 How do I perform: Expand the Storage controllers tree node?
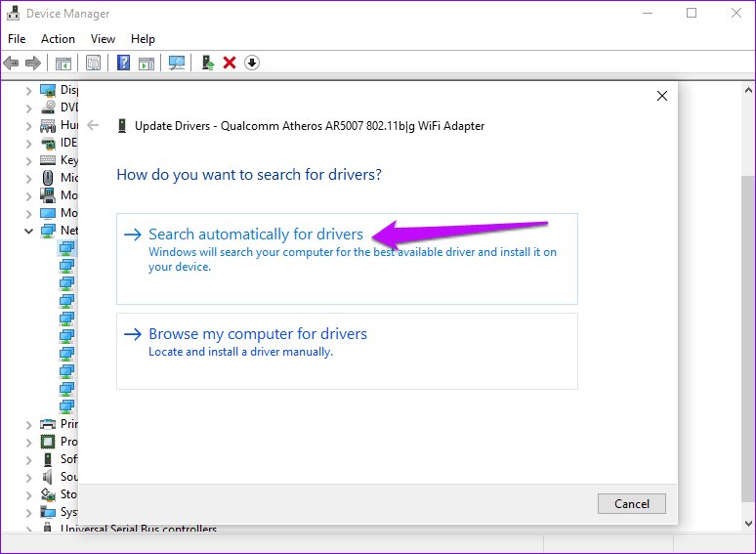click(29, 495)
